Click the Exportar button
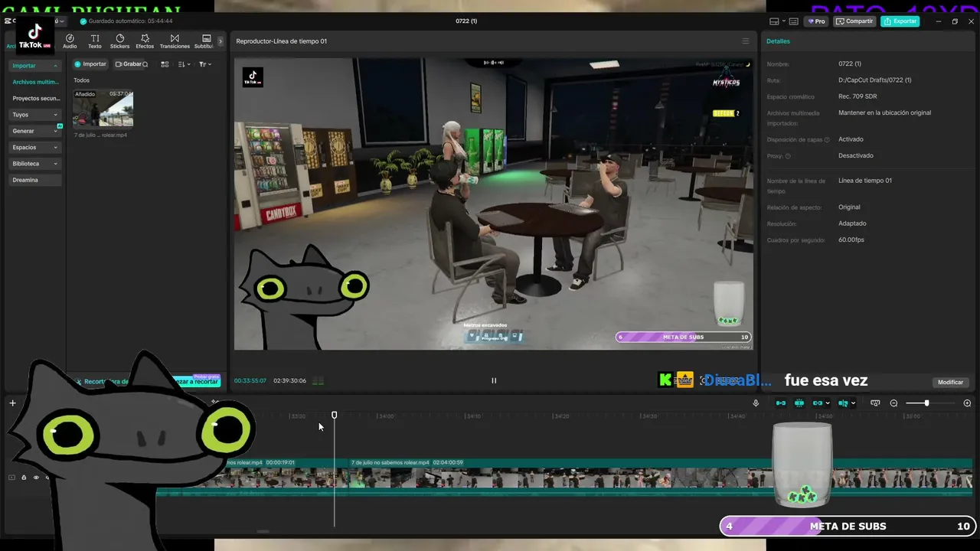This screenshot has width=980, height=551. click(x=900, y=21)
